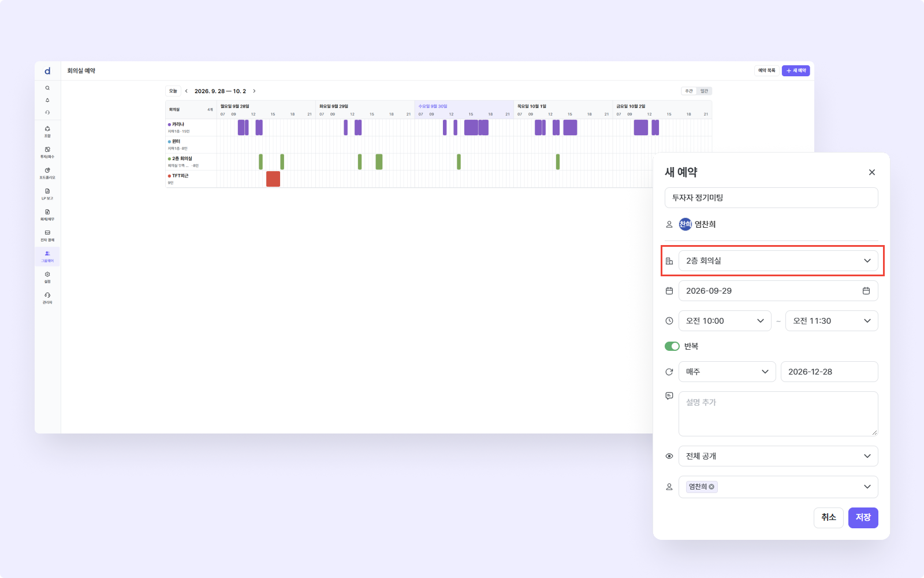Close the 새 예약 dialog

872,172
